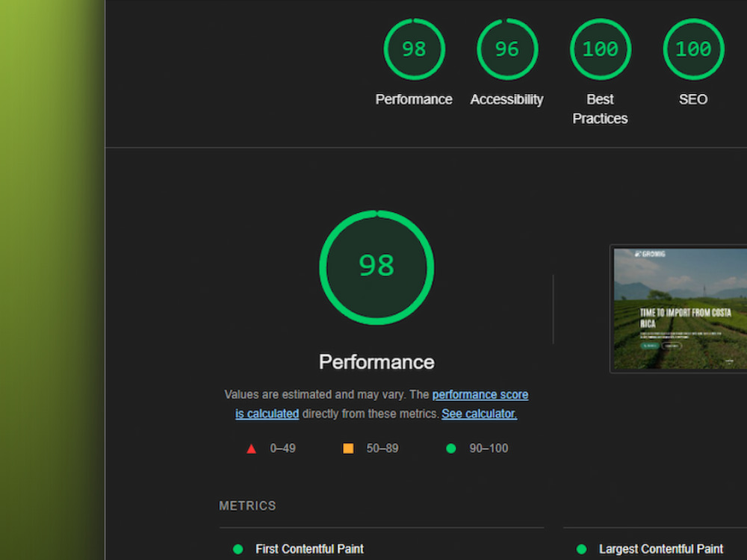Screen dimensions: 747x560
Task: Click 'Values are estimated and may vary' text
Action: [x=315, y=395]
